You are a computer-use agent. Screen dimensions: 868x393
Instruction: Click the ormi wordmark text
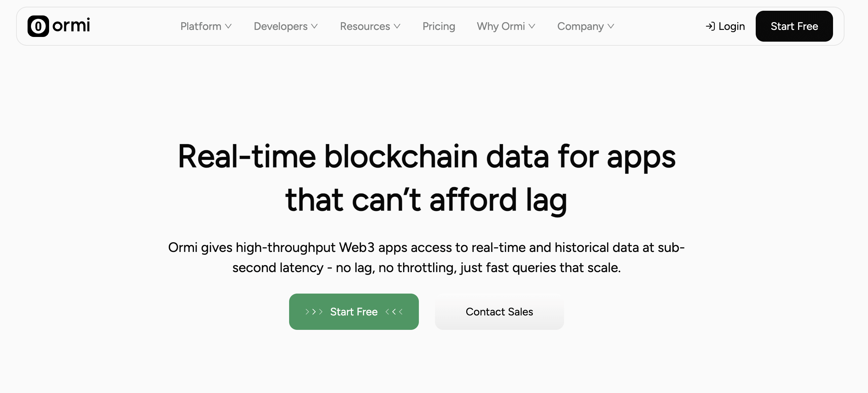pos(71,26)
